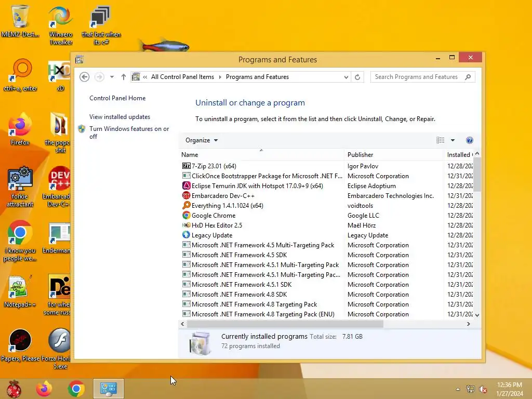Screen dimensions: 532x399
Task: Click All Control Panel Items breadcrumb
Action: pos(182,77)
